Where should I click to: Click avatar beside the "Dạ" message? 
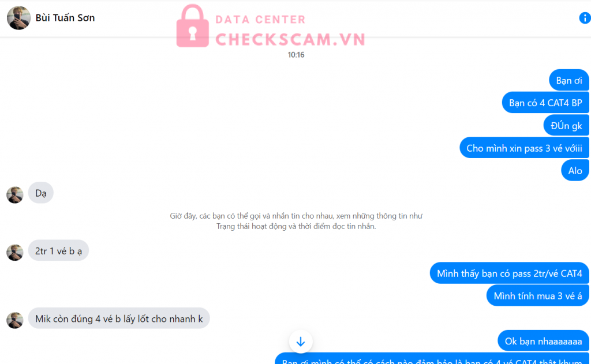tap(14, 195)
